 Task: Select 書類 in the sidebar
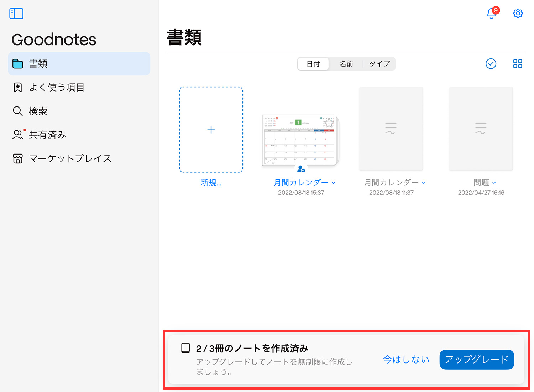(x=79, y=64)
